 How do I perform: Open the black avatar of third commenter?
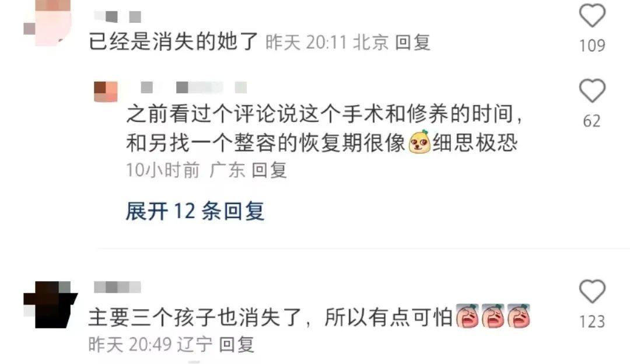click(x=50, y=304)
